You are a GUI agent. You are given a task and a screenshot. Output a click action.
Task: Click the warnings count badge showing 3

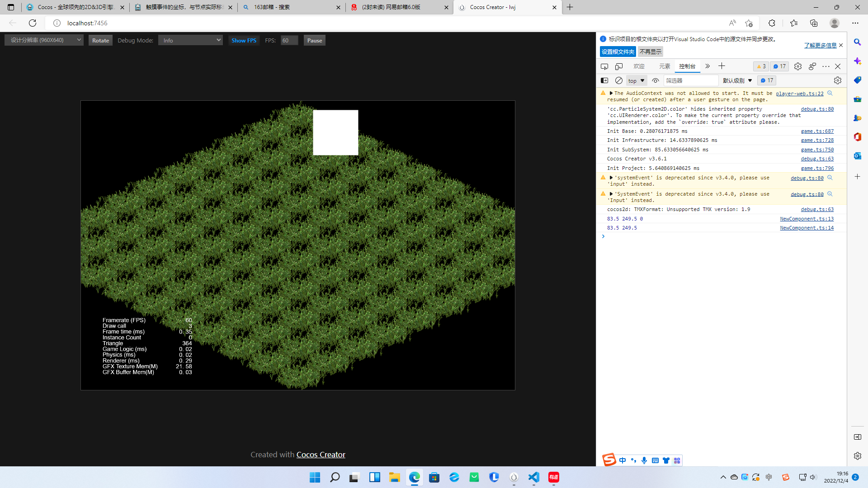coord(761,66)
